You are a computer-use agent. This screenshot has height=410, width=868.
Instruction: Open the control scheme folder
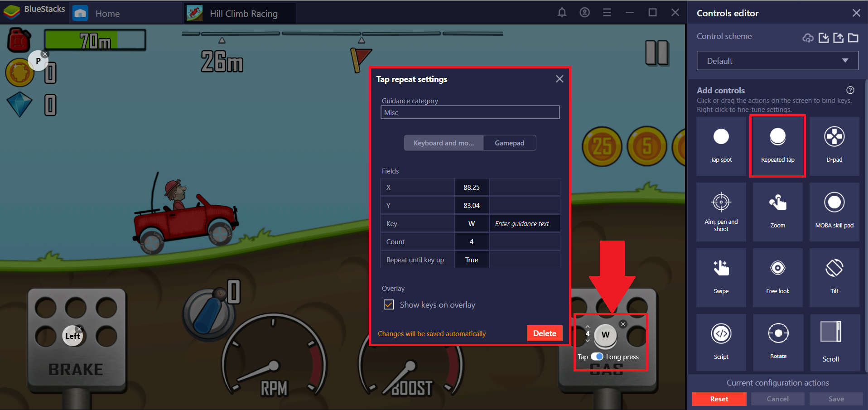(x=853, y=38)
